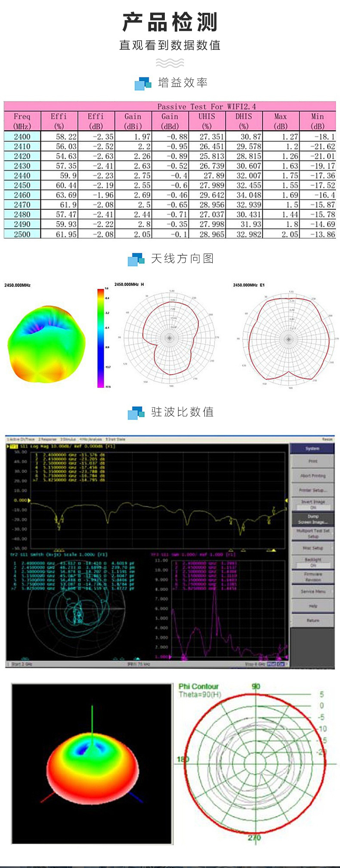
Task: Click the wavy divider icon under 直观看到数据数值
Action: tap(170, 63)
